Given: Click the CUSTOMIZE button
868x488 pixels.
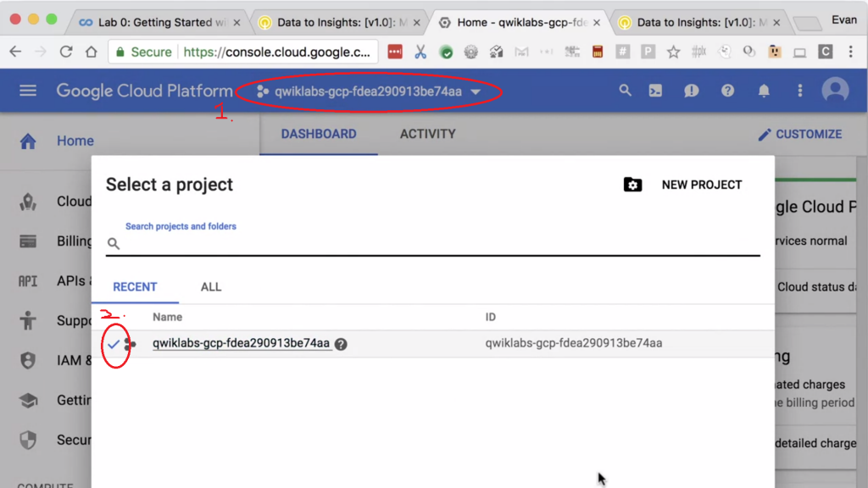Looking at the screenshot, I should [800, 135].
